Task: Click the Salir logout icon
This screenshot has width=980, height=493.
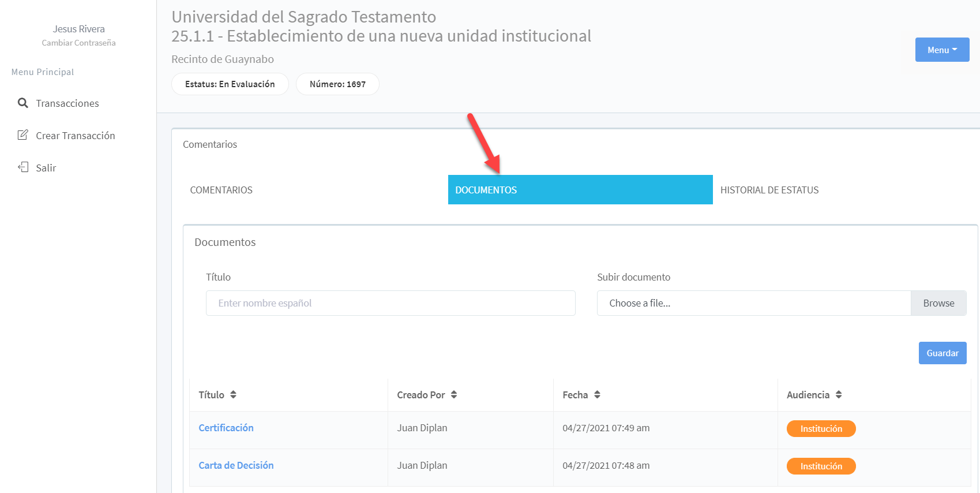Action: [x=23, y=167]
